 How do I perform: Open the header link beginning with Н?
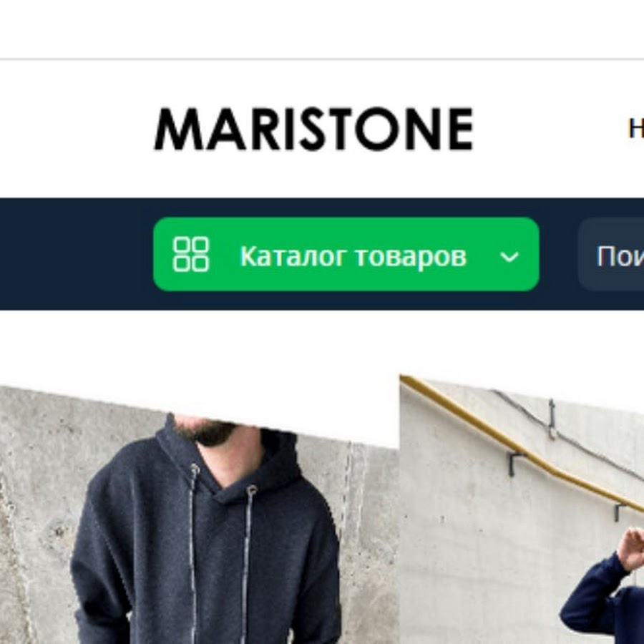pyautogui.click(x=636, y=129)
